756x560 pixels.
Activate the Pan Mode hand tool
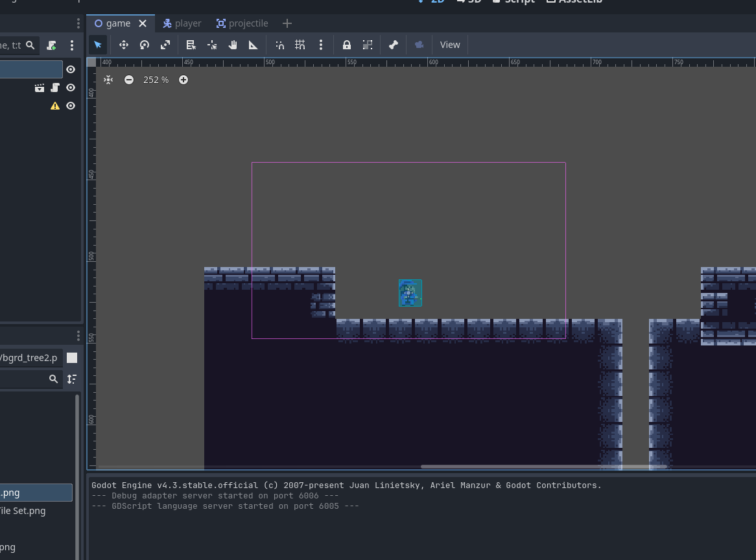[233, 45]
